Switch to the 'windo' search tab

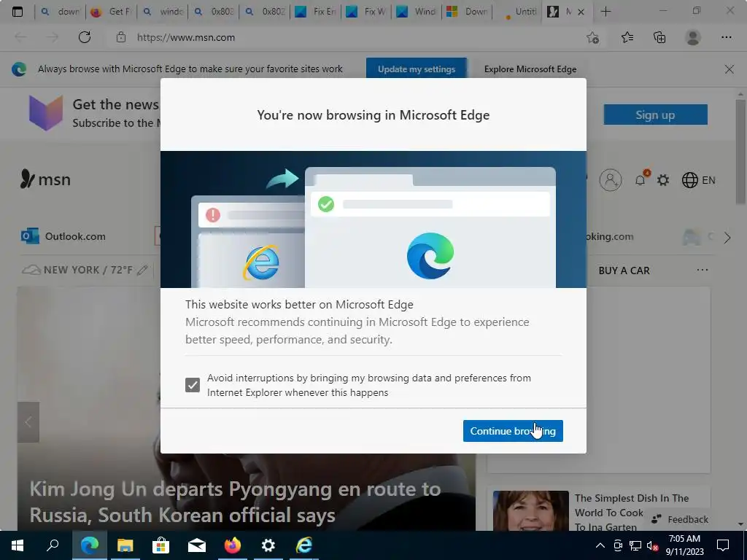pos(163,12)
